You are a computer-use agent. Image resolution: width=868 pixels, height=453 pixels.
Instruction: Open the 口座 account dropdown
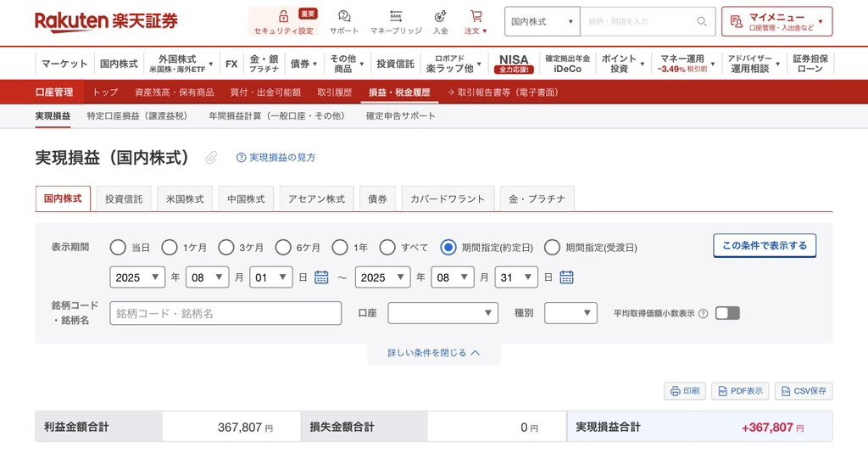[442, 313]
